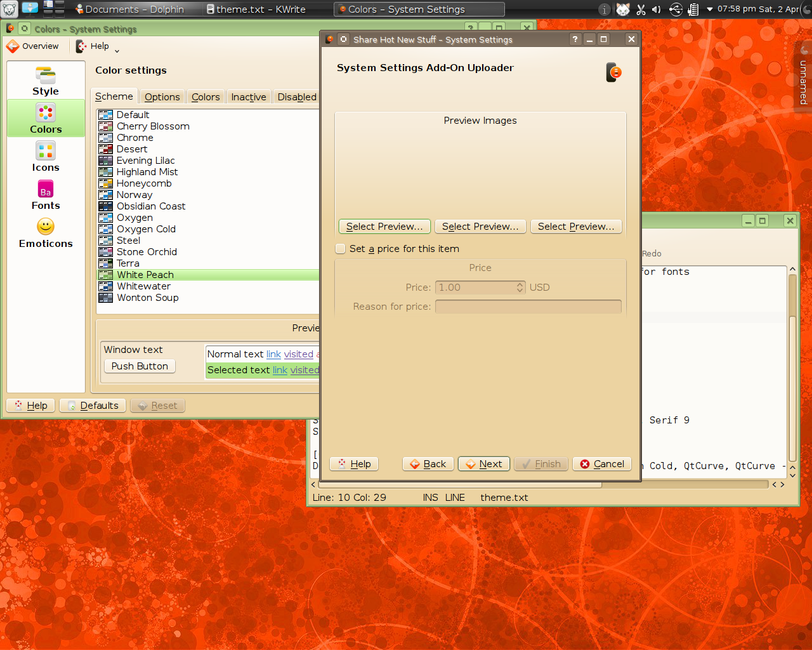
Task: Open the Klipper scissors clipboard icon
Action: tap(641, 10)
